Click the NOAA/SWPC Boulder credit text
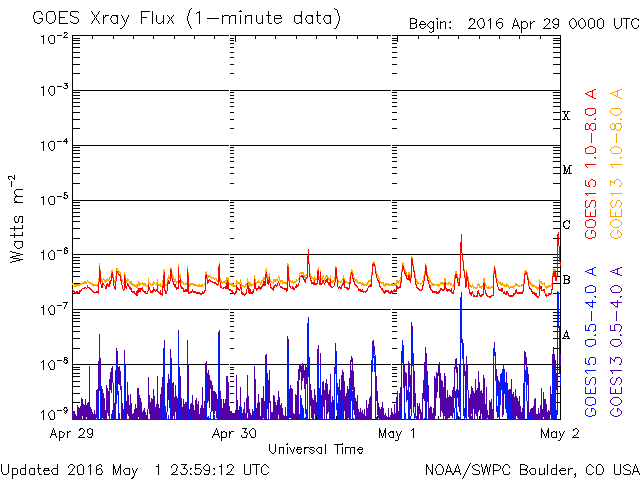 tap(531, 468)
